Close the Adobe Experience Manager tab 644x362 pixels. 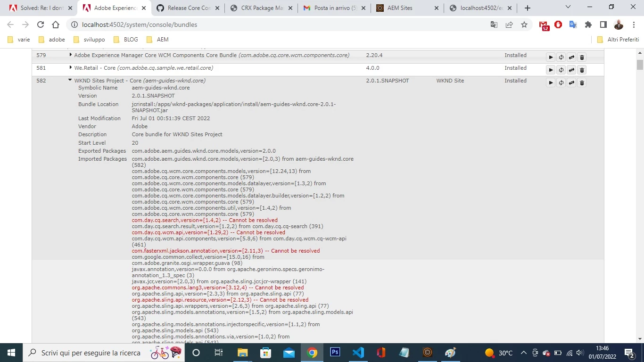tap(144, 8)
